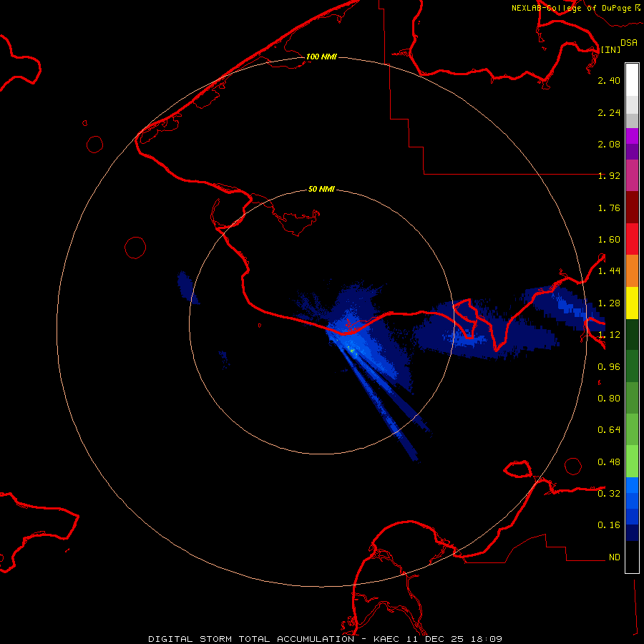Click the 50 NMI range ring label

point(321,189)
